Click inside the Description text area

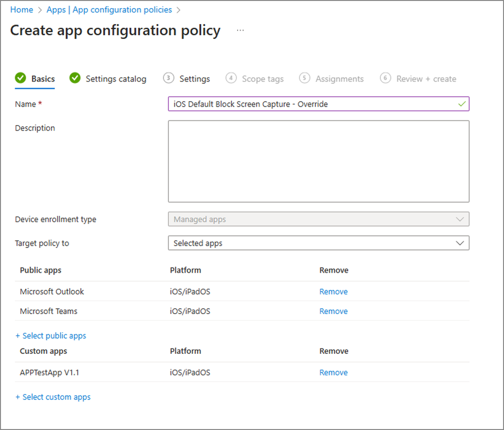point(318,161)
